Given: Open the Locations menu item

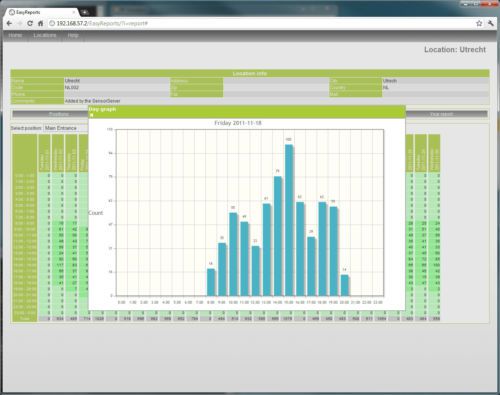Looking at the screenshot, I should [45, 35].
